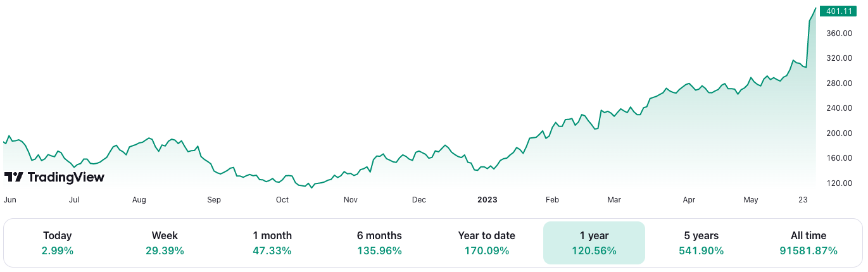The width and height of the screenshot is (868, 272).
Task: Choose the 1 month range
Action: [x=272, y=242]
